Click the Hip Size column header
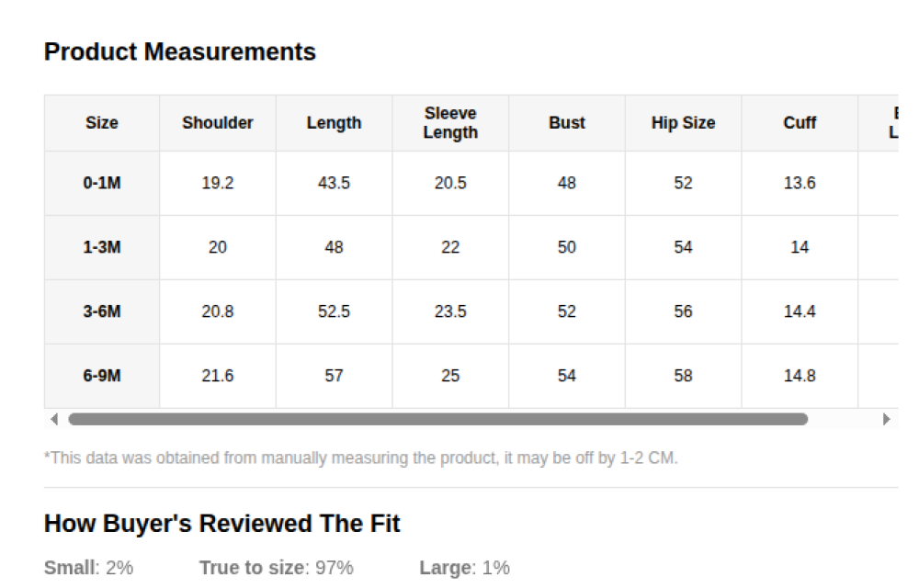 (x=683, y=123)
